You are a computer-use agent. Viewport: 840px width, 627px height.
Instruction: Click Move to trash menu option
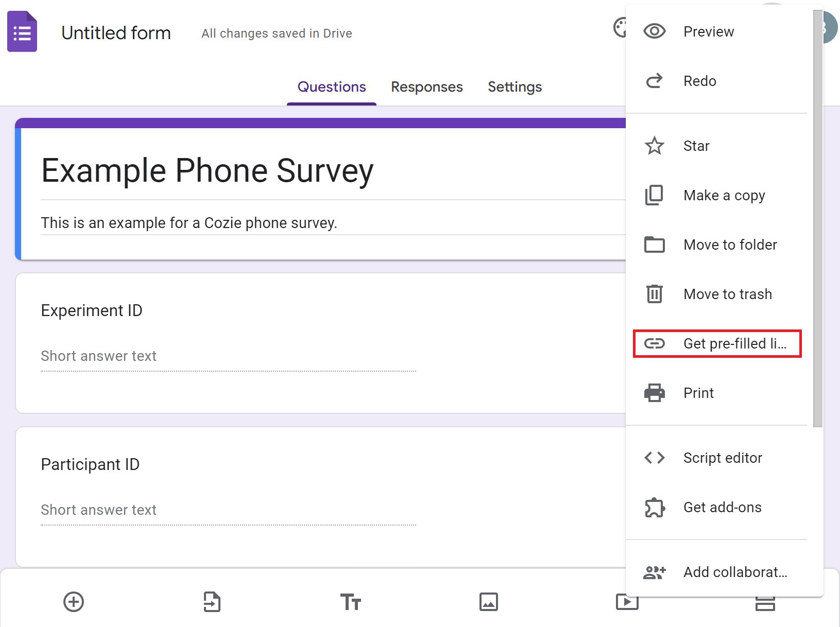(x=727, y=294)
